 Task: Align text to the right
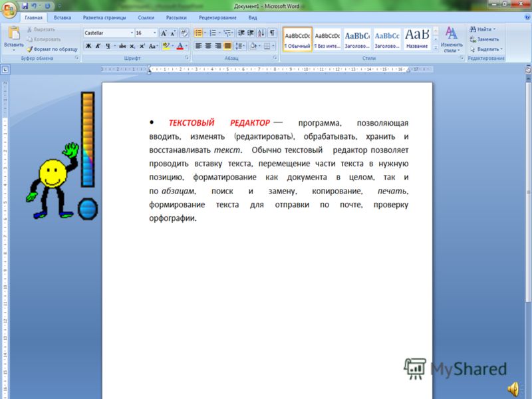tap(218, 46)
